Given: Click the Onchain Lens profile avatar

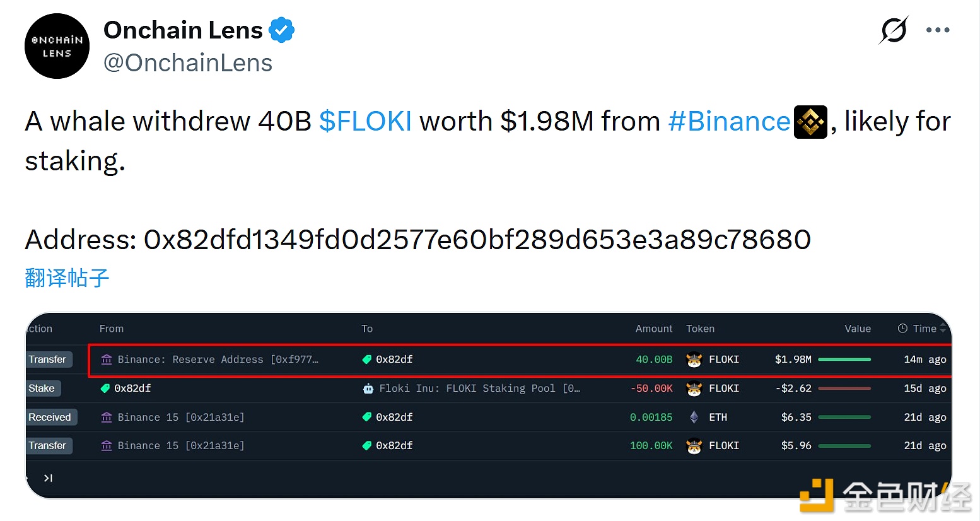Looking at the screenshot, I should [x=57, y=46].
